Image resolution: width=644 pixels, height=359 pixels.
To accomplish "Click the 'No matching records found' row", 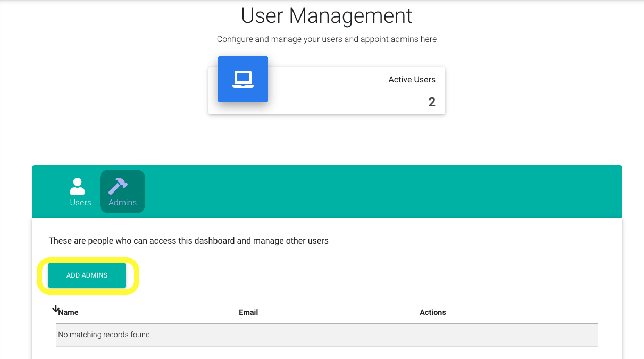I will [x=327, y=335].
